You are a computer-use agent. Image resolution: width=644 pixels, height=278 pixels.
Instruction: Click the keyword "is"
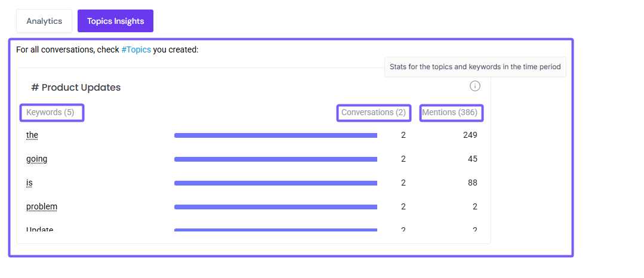[29, 183]
